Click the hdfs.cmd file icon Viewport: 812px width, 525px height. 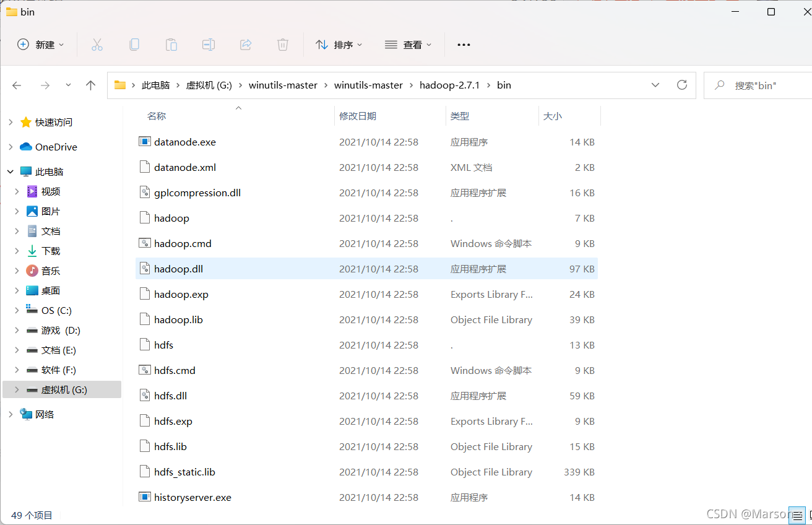click(x=144, y=370)
